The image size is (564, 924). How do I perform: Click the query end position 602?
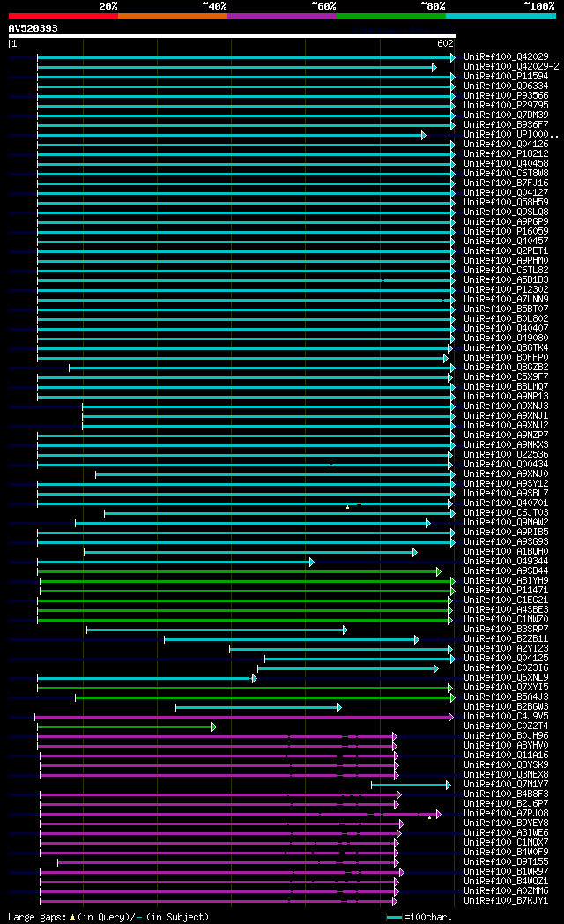tap(445, 43)
